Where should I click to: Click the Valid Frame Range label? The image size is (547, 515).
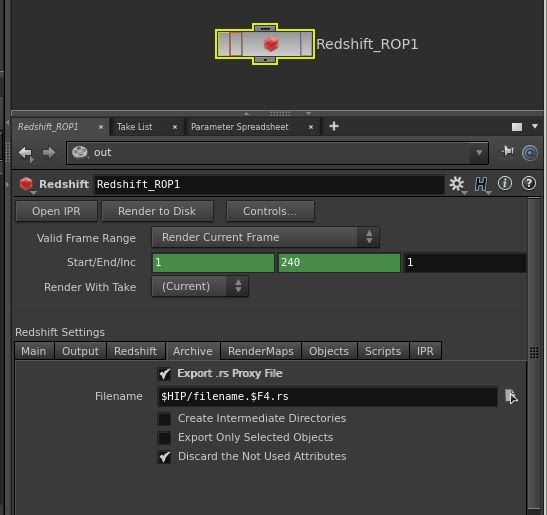(x=86, y=238)
